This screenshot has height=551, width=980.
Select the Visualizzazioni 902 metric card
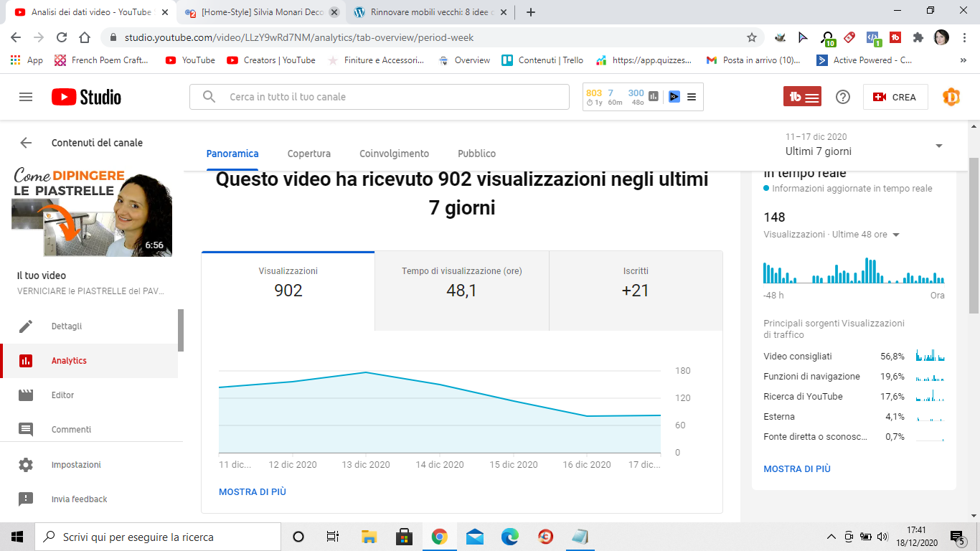[288, 291]
